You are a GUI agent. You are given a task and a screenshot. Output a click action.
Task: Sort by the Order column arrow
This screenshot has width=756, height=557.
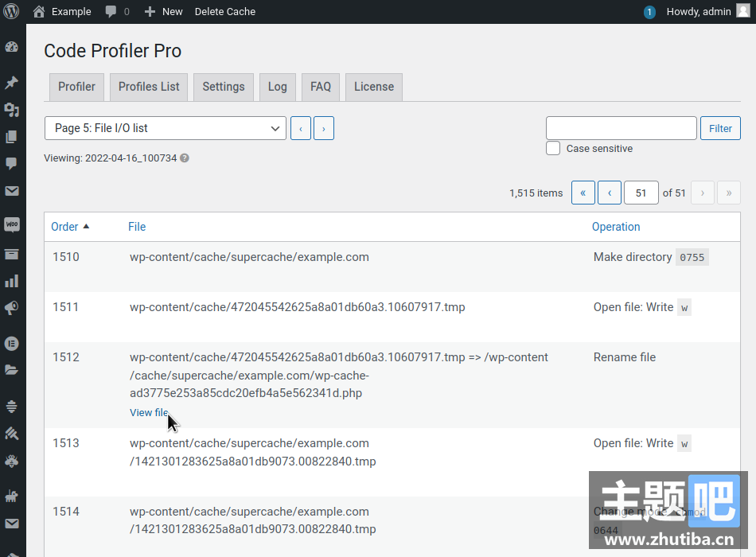tap(86, 226)
